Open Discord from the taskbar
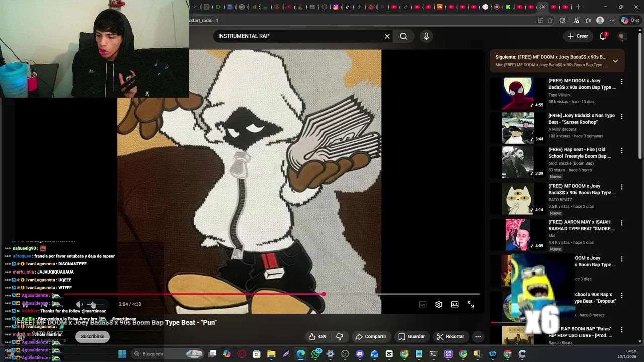The width and height of the screenshot is (644, 362). point(360,354)
